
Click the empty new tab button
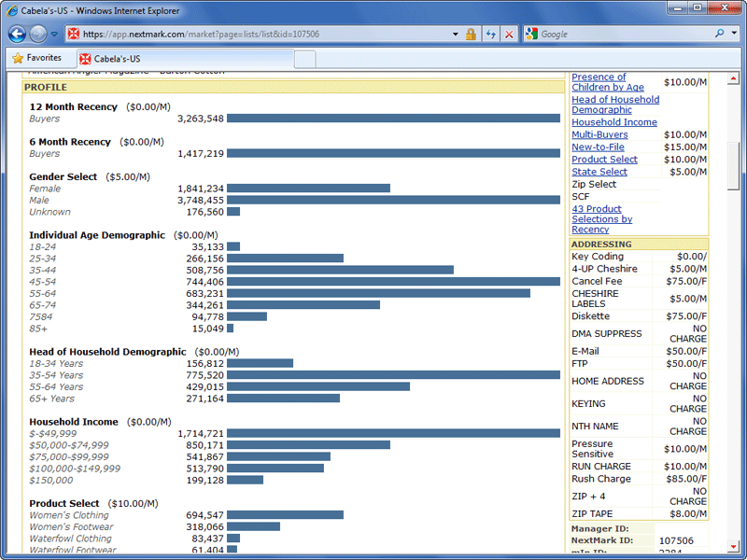click(x=305, y=58)
